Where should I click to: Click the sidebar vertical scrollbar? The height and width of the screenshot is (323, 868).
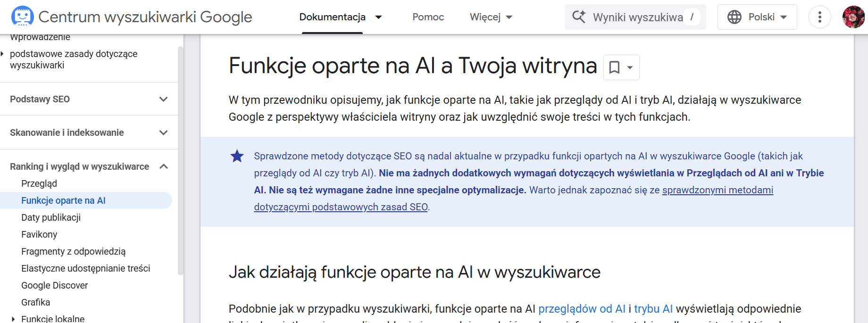[180, 160]
